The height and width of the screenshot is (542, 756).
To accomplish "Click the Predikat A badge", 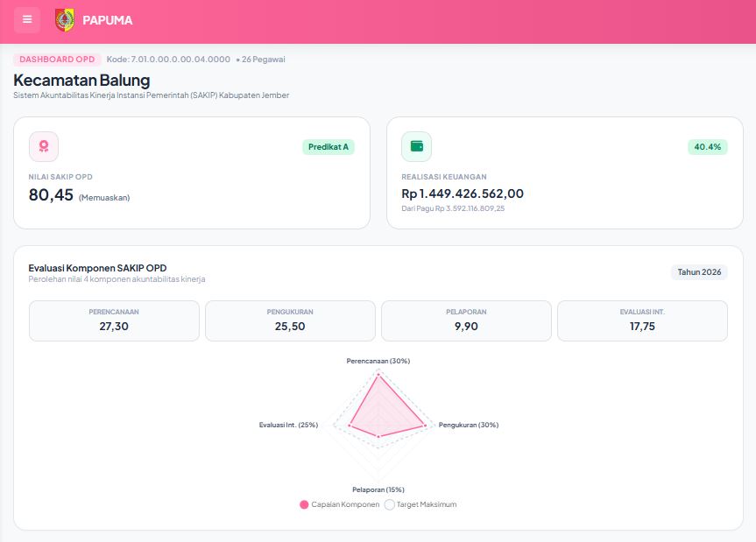I will tap(329, 147).
